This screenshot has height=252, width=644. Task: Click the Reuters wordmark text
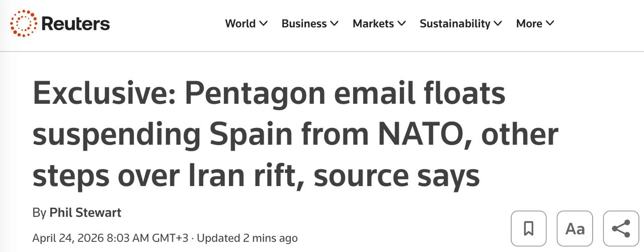pyautogui.click(x=75, y=23)
